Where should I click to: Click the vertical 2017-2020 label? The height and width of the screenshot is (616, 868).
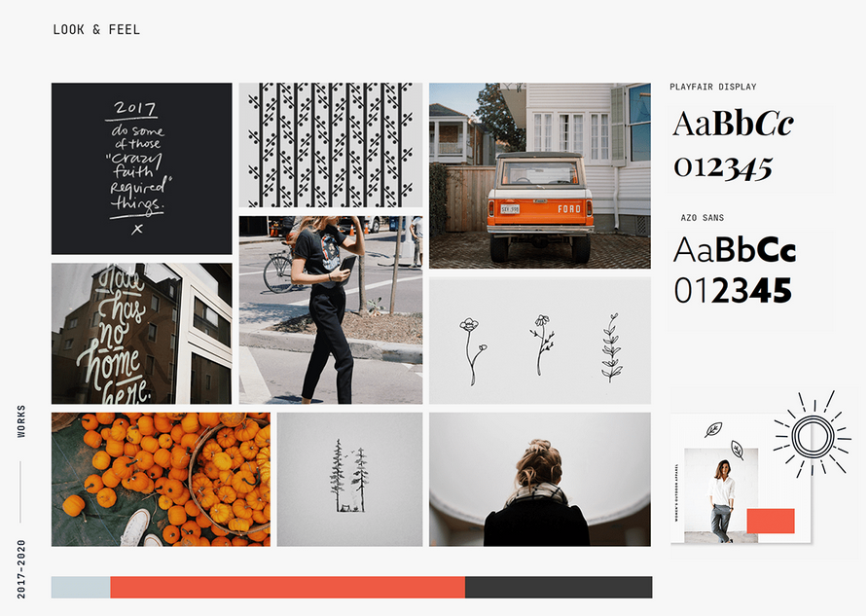pyautogui.click(x=21, y=569)
